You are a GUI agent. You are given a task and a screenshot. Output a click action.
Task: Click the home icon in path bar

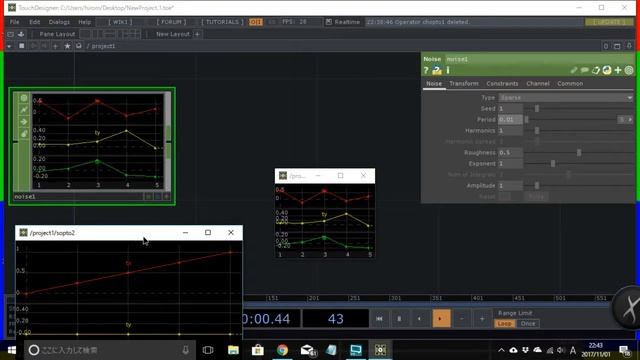[x=79, y=46]
